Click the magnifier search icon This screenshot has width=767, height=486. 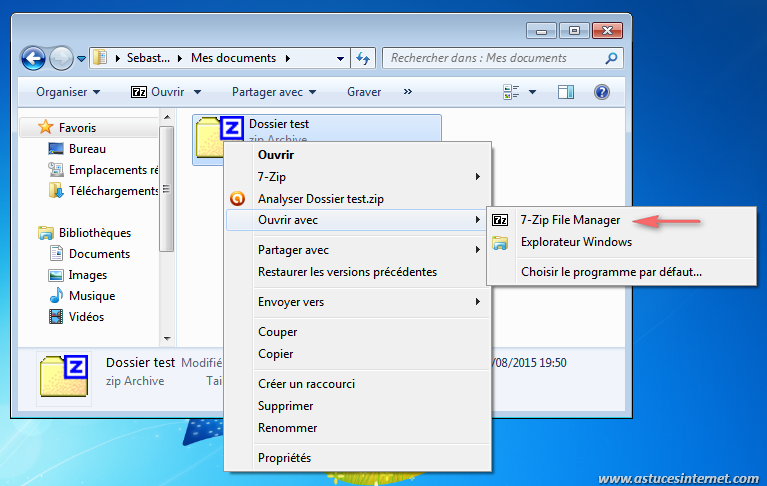tap(611, 59)
